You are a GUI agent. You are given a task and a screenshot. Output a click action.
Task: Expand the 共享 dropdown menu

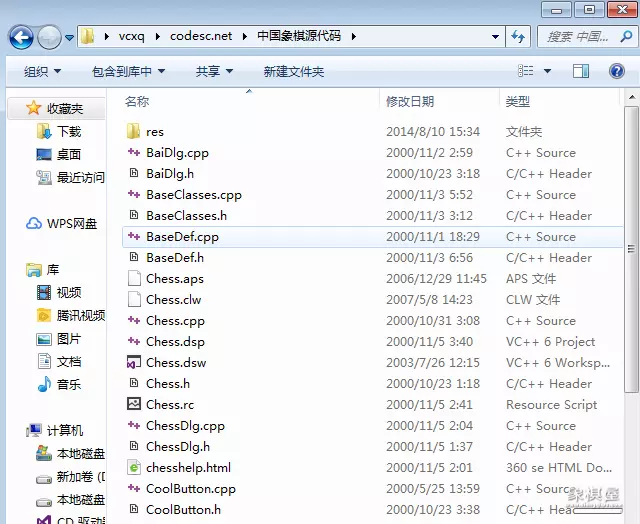(x=214, y=72)
